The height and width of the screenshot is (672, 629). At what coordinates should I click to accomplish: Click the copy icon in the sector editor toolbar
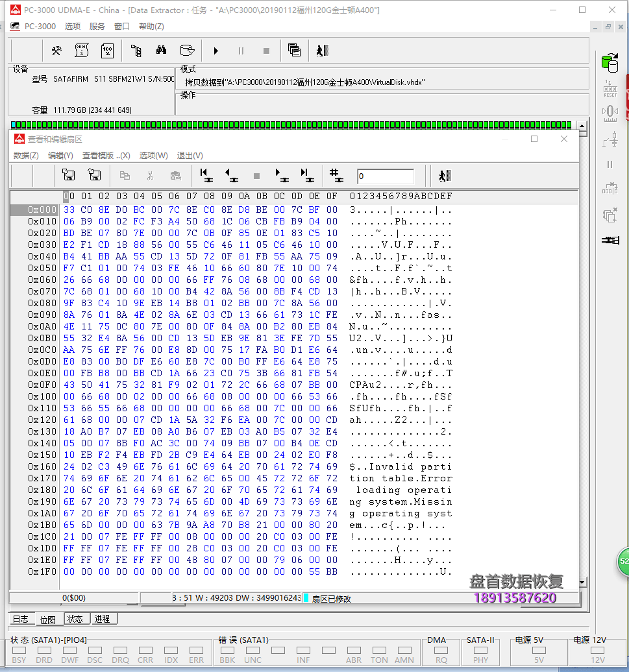(x=125, y=175)
